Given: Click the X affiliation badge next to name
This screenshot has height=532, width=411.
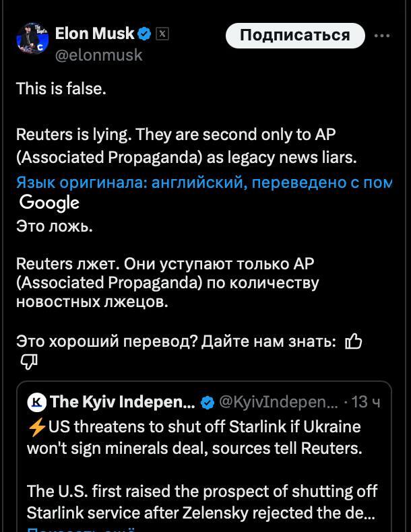Looking at the screenshot, I should pyautogui.click(x=162, y=33).
